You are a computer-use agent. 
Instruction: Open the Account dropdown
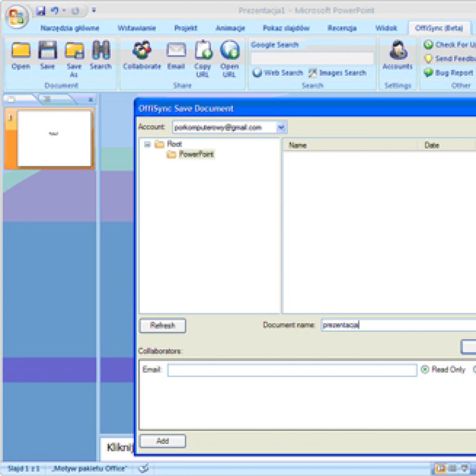pos(281,127)
